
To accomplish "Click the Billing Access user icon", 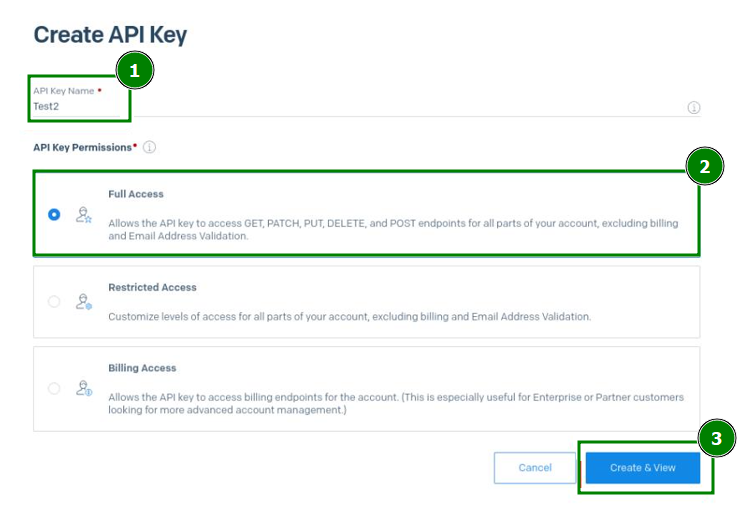I will (x=84, y=389).
